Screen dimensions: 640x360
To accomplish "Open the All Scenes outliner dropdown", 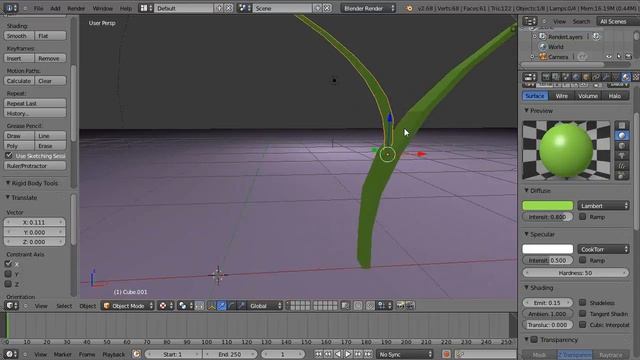I will click(618, 21).
